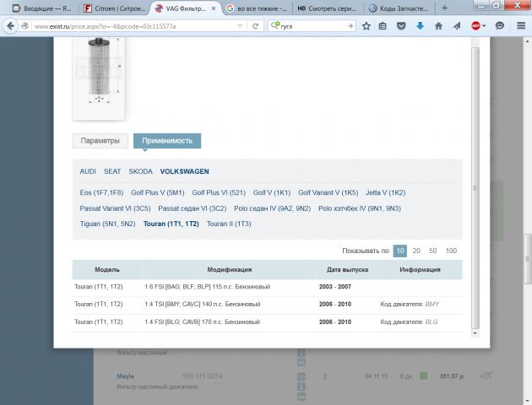Click the popup's scrollbar down arrow
The height and width of the screenshot is (405, 532).
[x=475, y=333]
